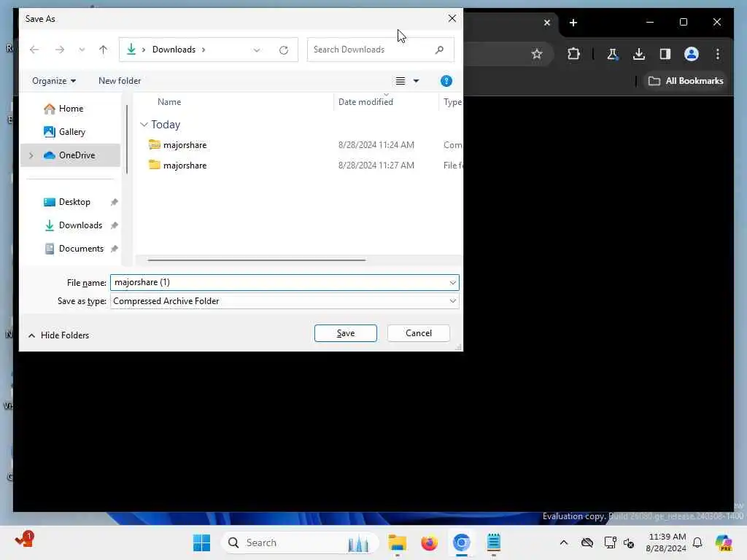747x560 pixels.
Task: Open All Bookmarks folder
Action: pyautogui.click(x=686, y=81)
